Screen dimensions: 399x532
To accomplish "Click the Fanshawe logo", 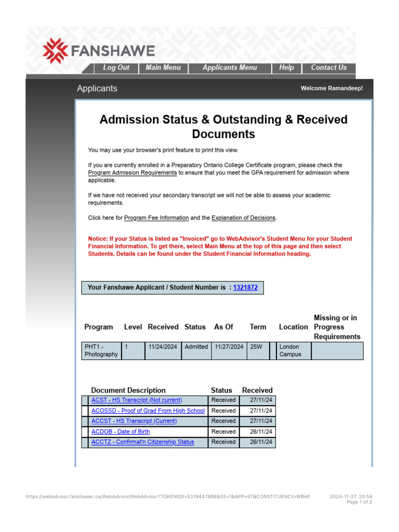I will coord(98,51).
